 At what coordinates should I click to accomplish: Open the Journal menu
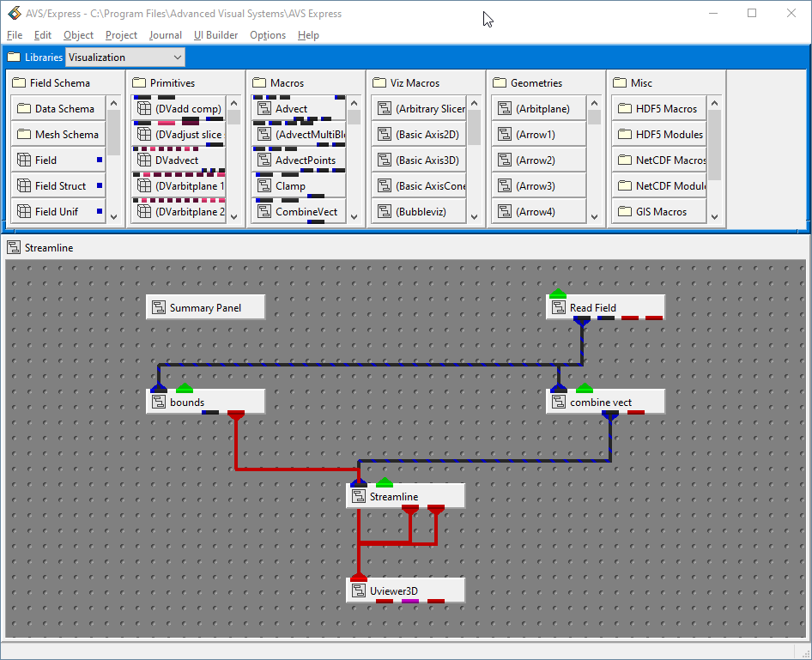pyautogui.click(x=165, y=35)
